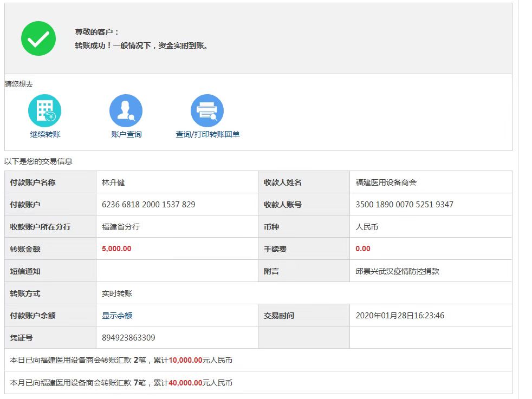Click the monthly cumulative total 40,000.00
Screen dimensions: 532x399
coord(185,383)
